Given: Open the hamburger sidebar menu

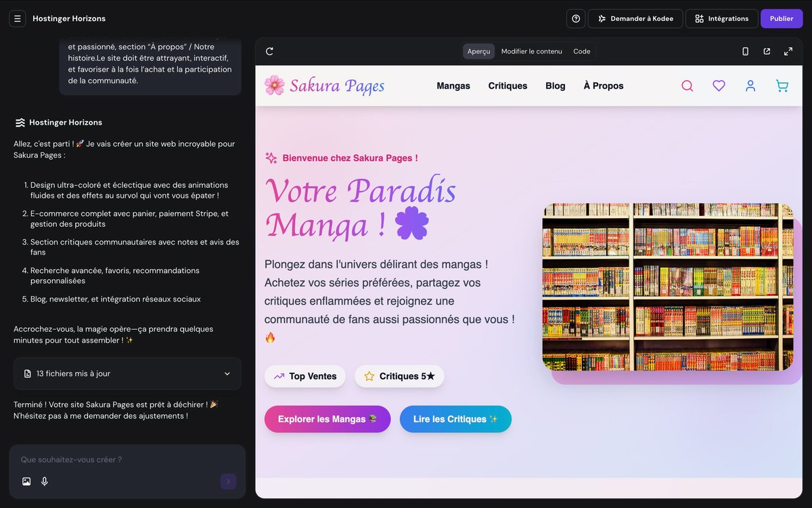Looking at the screenshot, I should tap(18, 18).
